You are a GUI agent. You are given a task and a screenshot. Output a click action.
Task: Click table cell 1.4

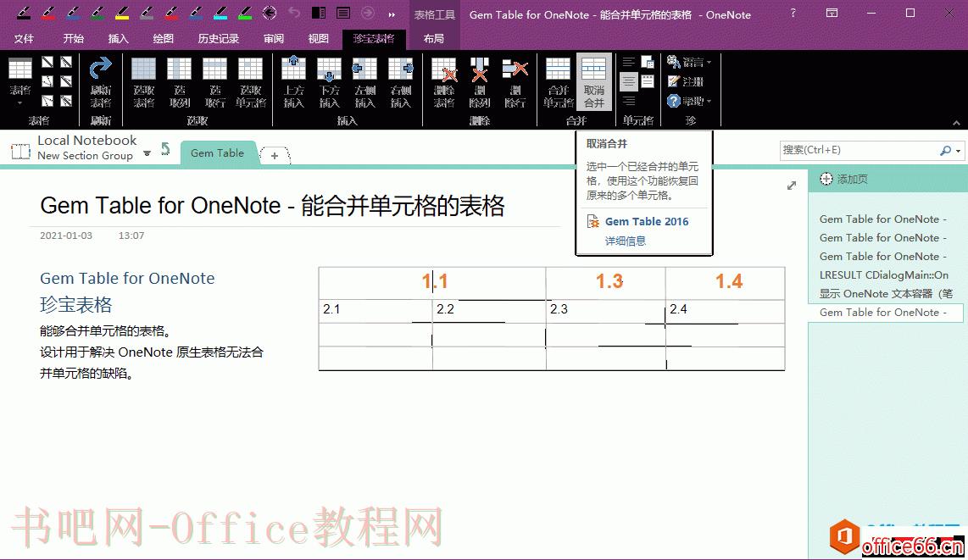pos(726,283)
